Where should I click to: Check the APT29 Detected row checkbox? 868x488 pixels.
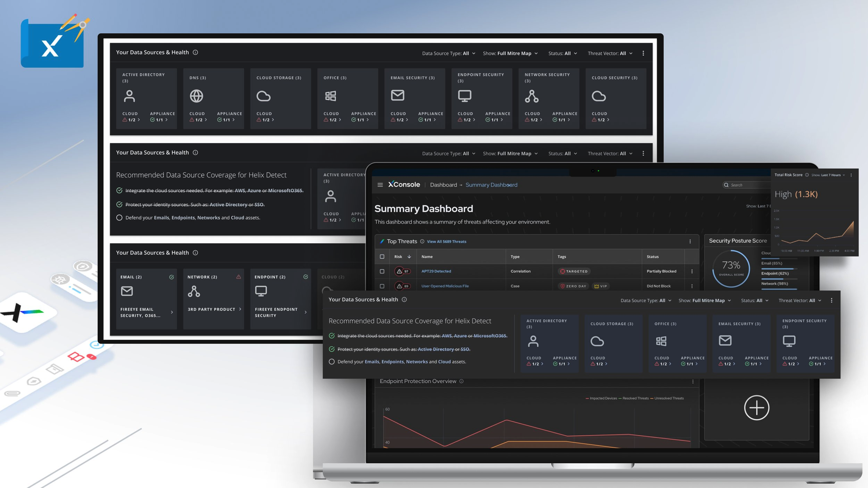pyautogui.click(x=382, y=271)
